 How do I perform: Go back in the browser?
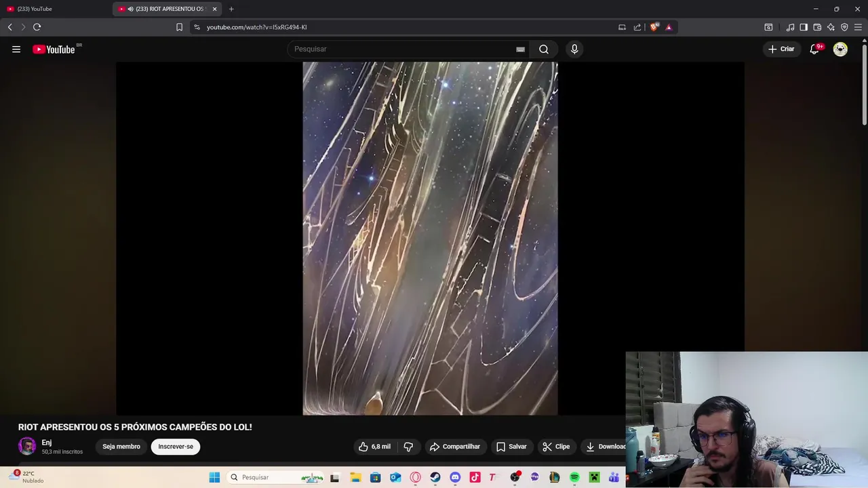(9, 27)
